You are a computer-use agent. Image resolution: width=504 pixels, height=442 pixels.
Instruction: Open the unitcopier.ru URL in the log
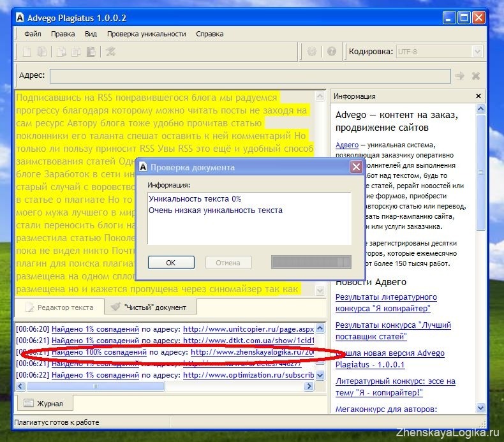(x=248, y=329)
